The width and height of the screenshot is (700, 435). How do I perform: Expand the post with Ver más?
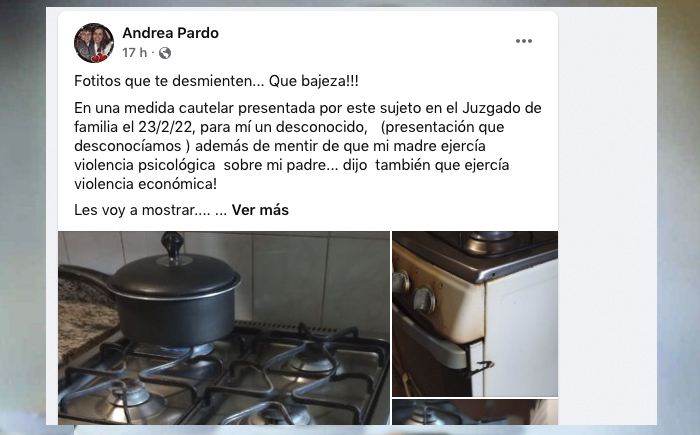[x=260, y=210]
